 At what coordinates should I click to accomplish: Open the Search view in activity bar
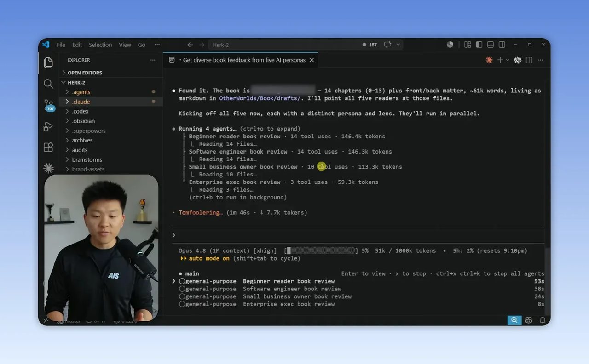[48, 84]
